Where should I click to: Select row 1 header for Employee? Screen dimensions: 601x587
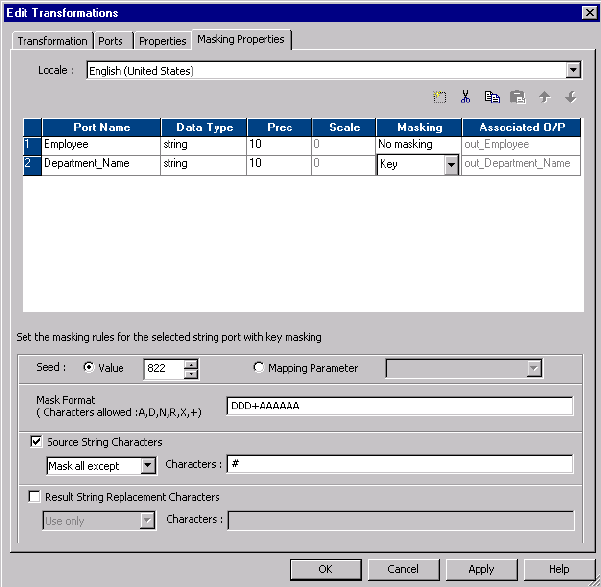pyautogui.click(x=32, y=145)
